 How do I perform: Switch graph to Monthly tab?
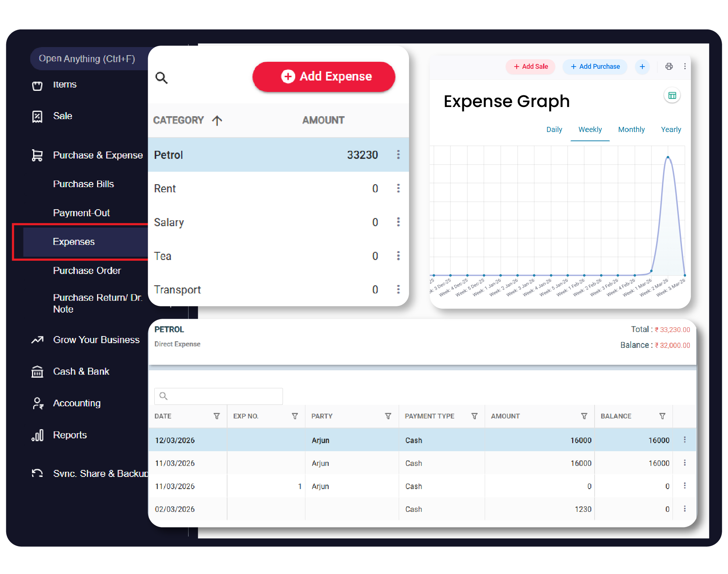point(631,129)
